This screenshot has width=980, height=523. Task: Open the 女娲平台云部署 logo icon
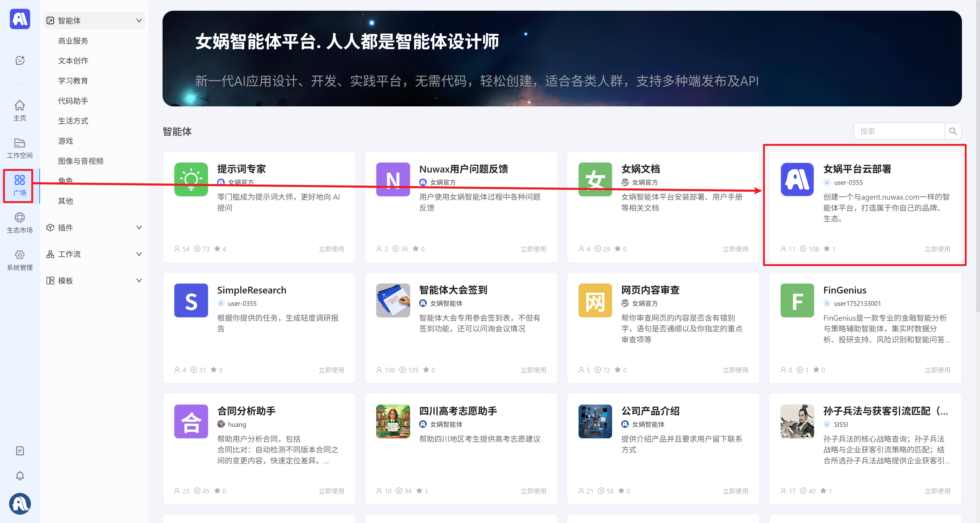(797, 179)
